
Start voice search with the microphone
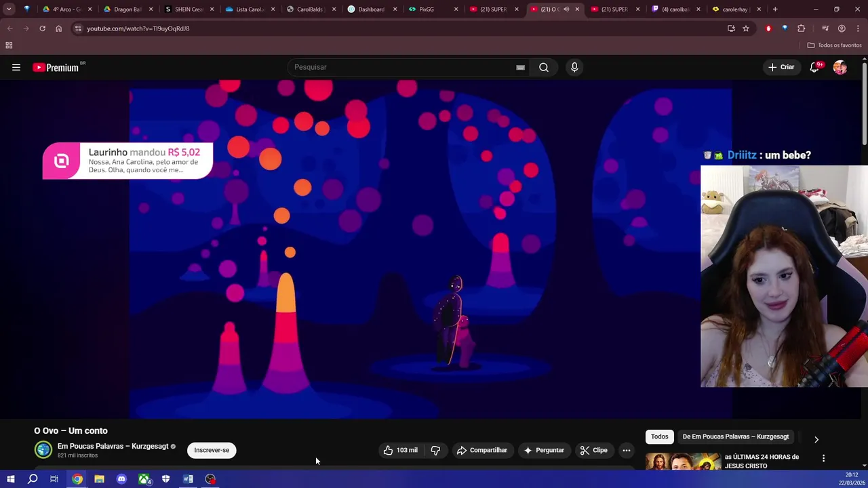pos(574,67)
